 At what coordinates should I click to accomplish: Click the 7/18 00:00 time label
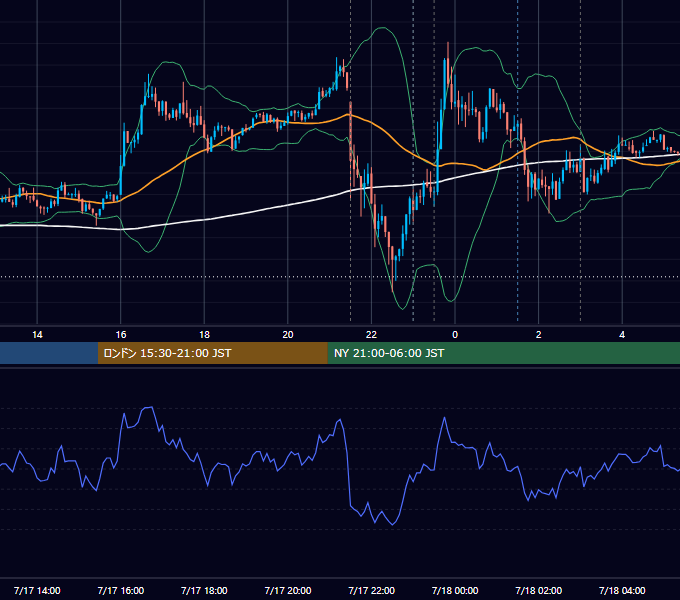tap(455, 590)
